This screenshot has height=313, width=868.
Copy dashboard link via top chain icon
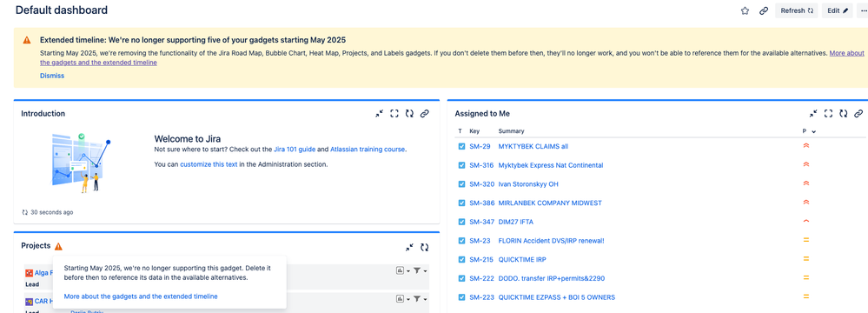[764, 10]
